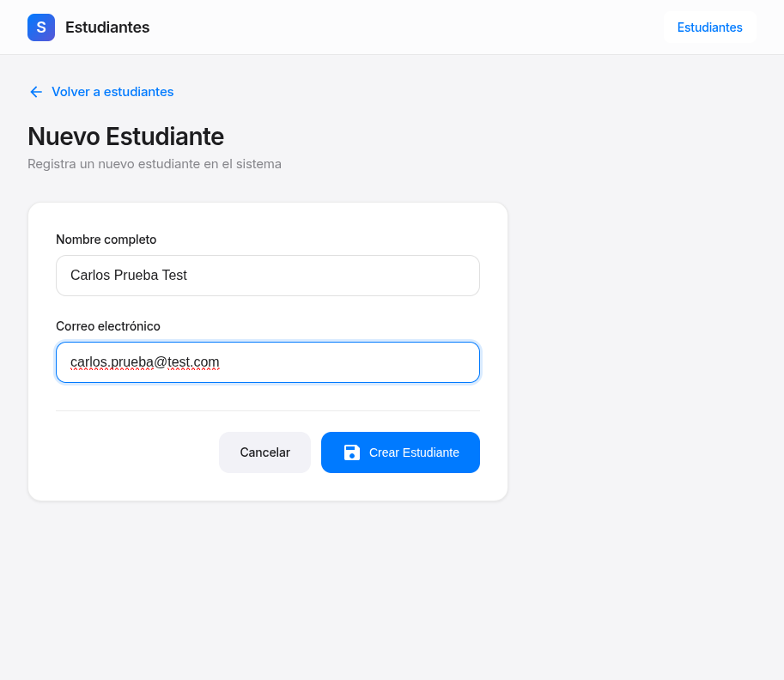Viewport: 784px width, 680px height.
Task: Open the Estudiantes nav item at top right
Action: tap(709, 27)
